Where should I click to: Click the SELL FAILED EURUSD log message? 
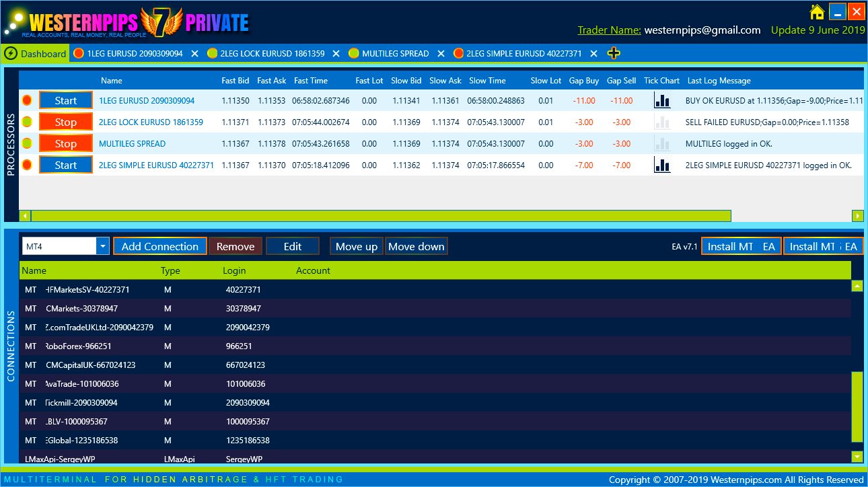coord(767,122)
